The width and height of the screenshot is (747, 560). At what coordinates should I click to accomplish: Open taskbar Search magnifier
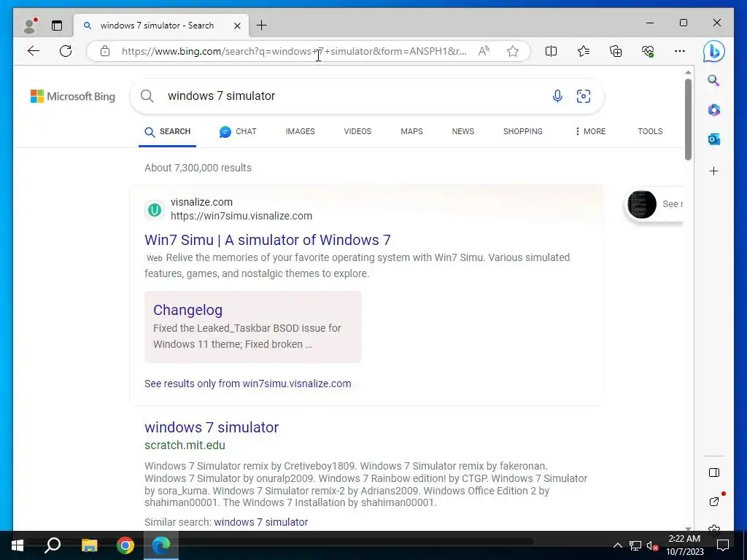[53, 545]
